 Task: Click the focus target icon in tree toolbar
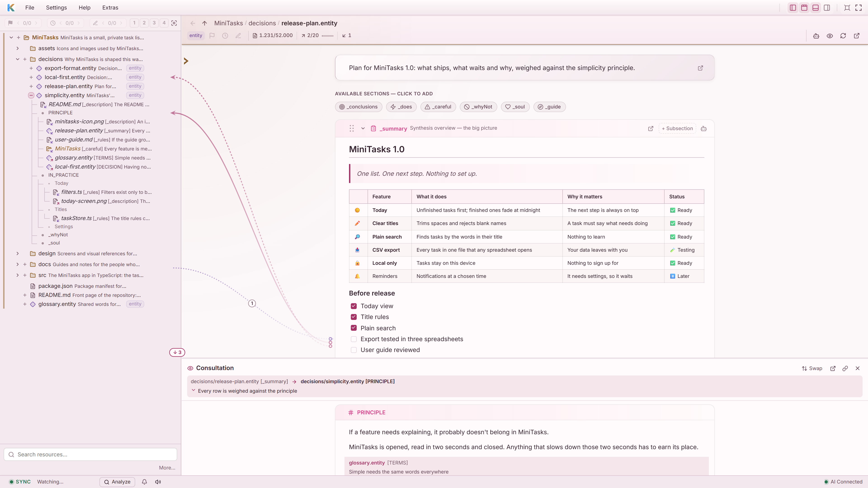point(174,23)
